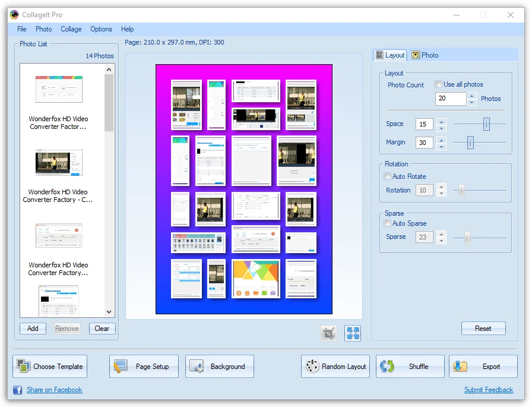Click the Facebook logo icon
The width and height of the screenshot is (532, 407).
(18, 390)
